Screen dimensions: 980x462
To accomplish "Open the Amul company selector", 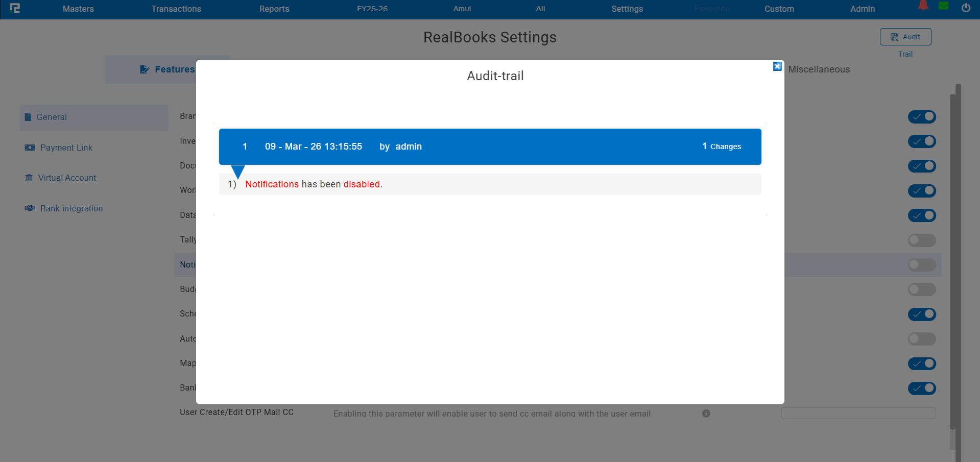I will click(x=461, y=9).
